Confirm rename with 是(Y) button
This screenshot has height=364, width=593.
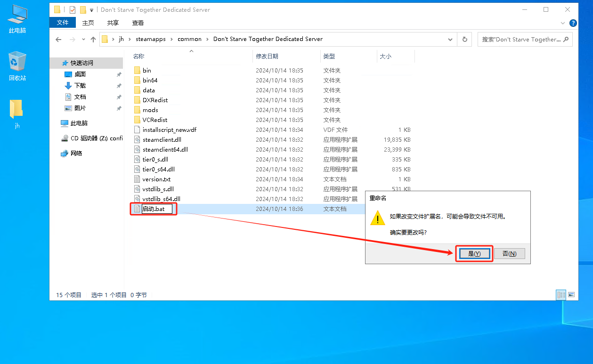[x=474, y=253]
